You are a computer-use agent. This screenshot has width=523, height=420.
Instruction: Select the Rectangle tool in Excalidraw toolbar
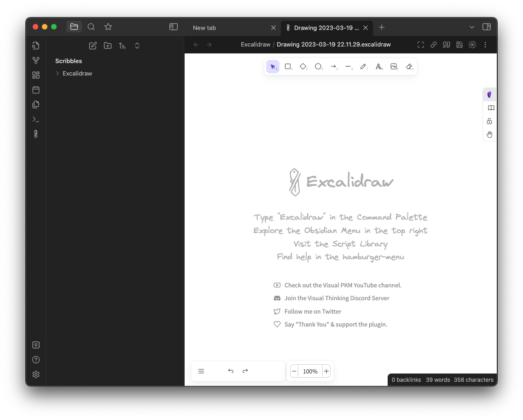point(288,67)
